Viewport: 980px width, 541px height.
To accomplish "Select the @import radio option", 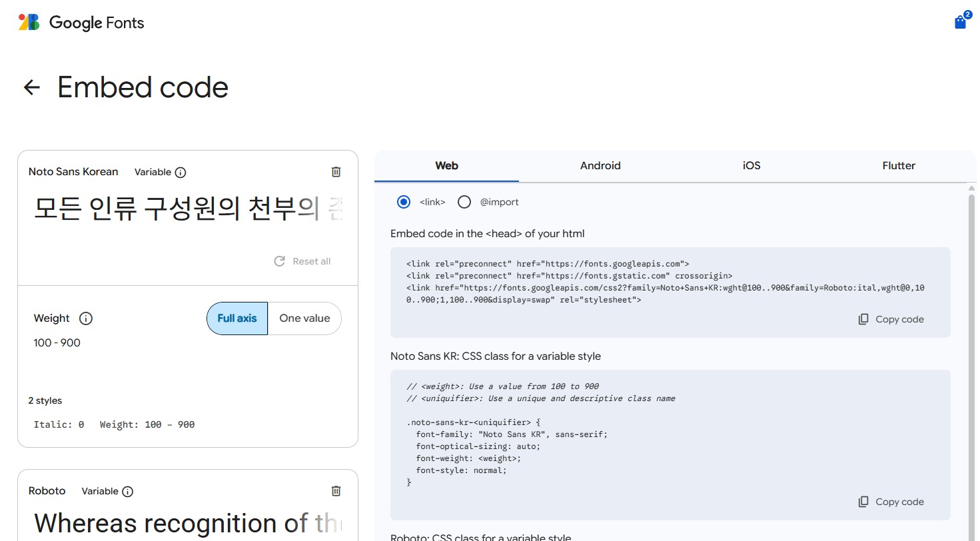I will [x=464, y=202].
